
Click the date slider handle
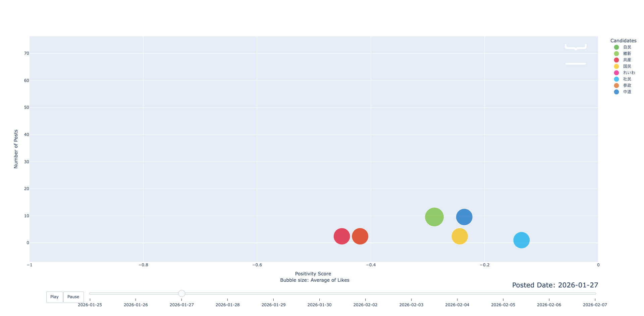click(181, 294)
